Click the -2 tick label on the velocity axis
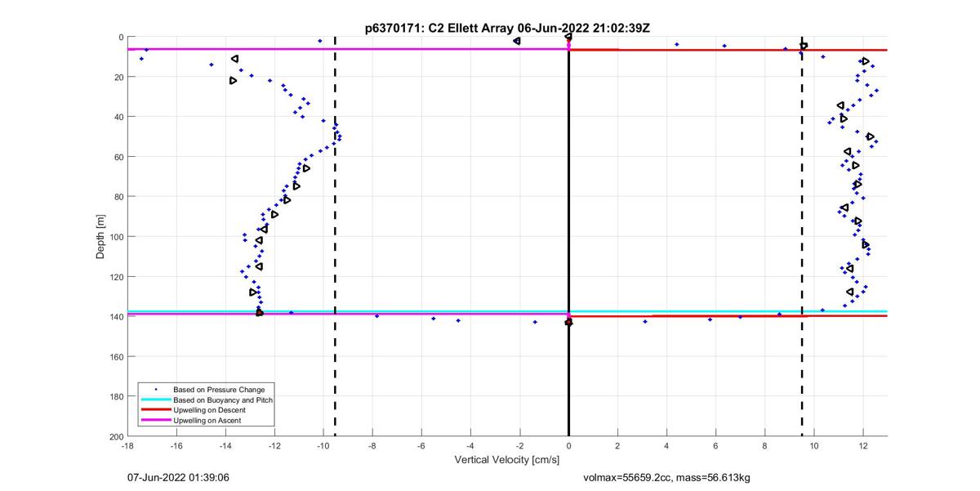The width and height of the screenshot is (980, 491). (x=519, y=447)
